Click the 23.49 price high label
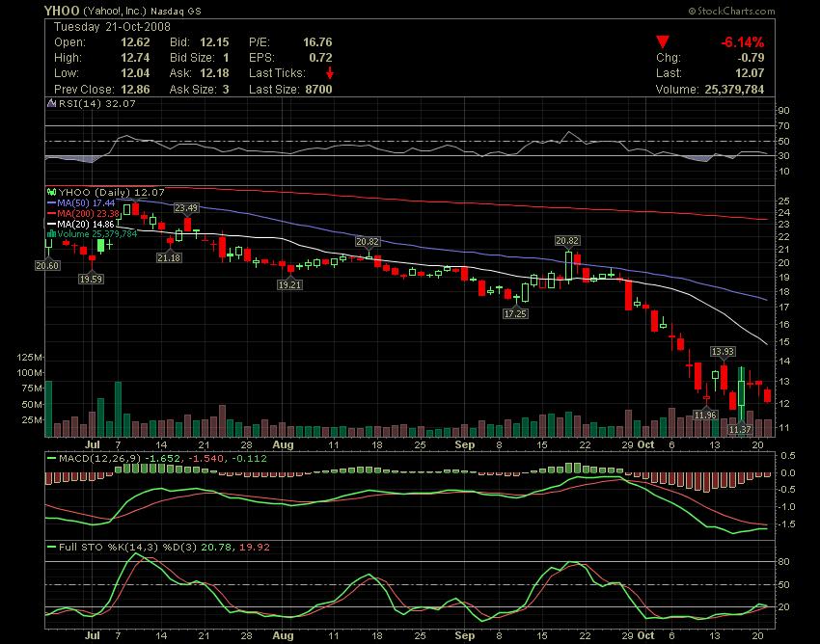The width and height of the screenshot is (820, 644). click(x=186, y=208)
